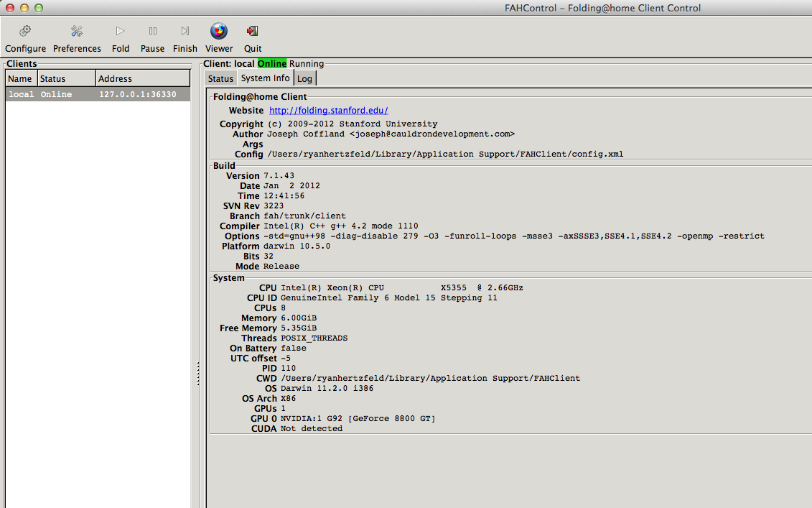Viewport: 812px width, 508px height.
Task: Click the Platform value darwin 10.5.0
Action: (297, 246)
